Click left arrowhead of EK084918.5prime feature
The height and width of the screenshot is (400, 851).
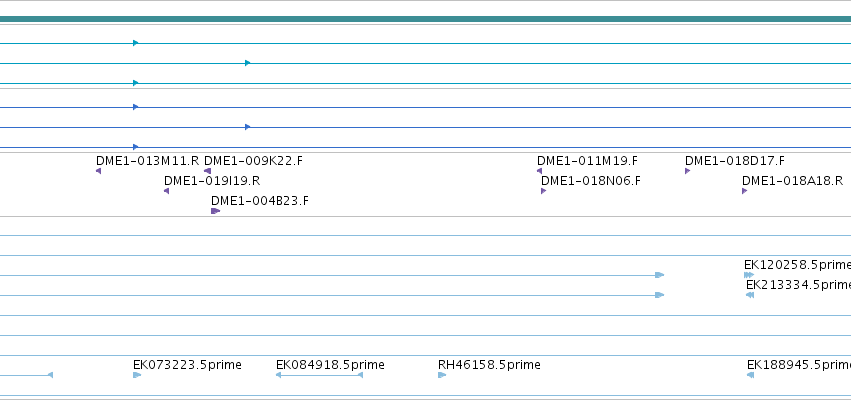click(278, 375)
